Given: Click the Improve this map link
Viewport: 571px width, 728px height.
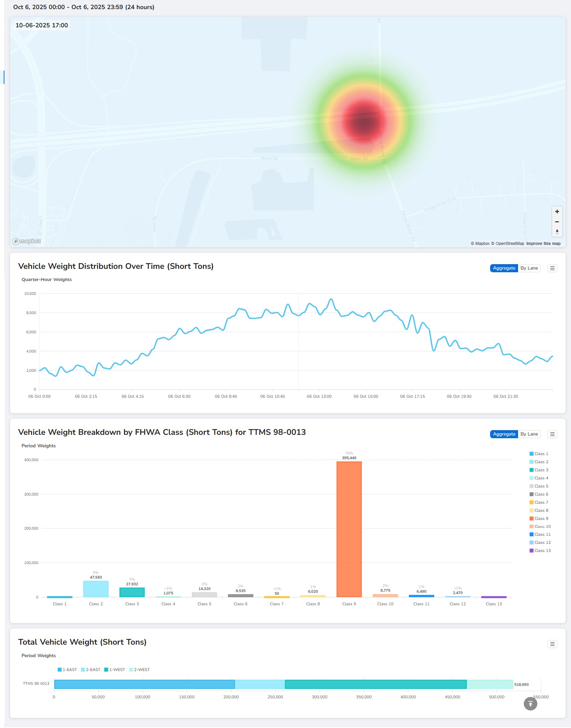Looking at the screenshot, I should pyautogui.click(x=543, y=244).
